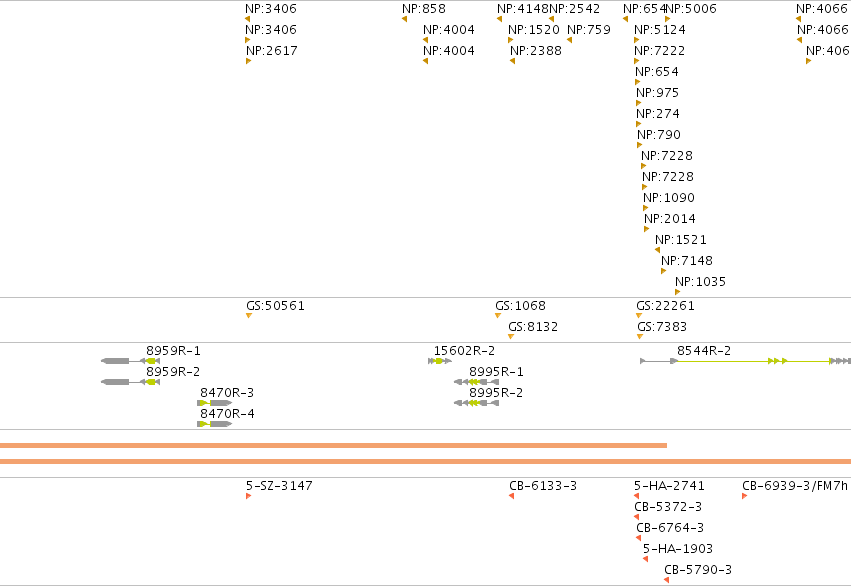Select insertion marker NP:4148
The width and height of the screenshot is (851, 586).
tap(523, 9)
